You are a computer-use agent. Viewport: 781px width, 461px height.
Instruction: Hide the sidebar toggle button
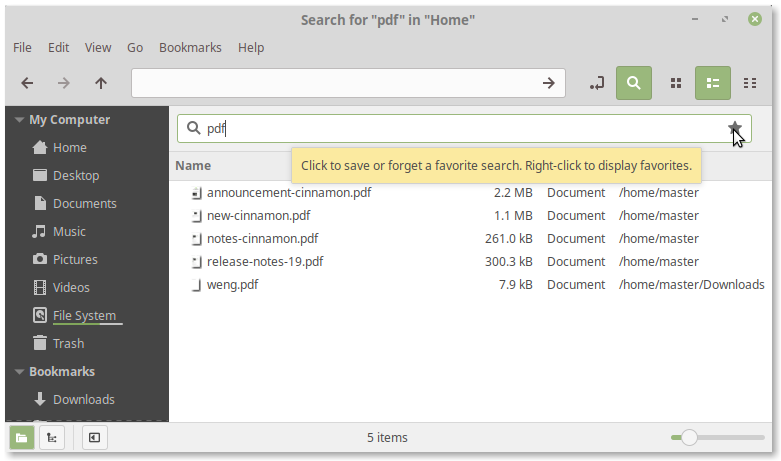click(94, 438)
